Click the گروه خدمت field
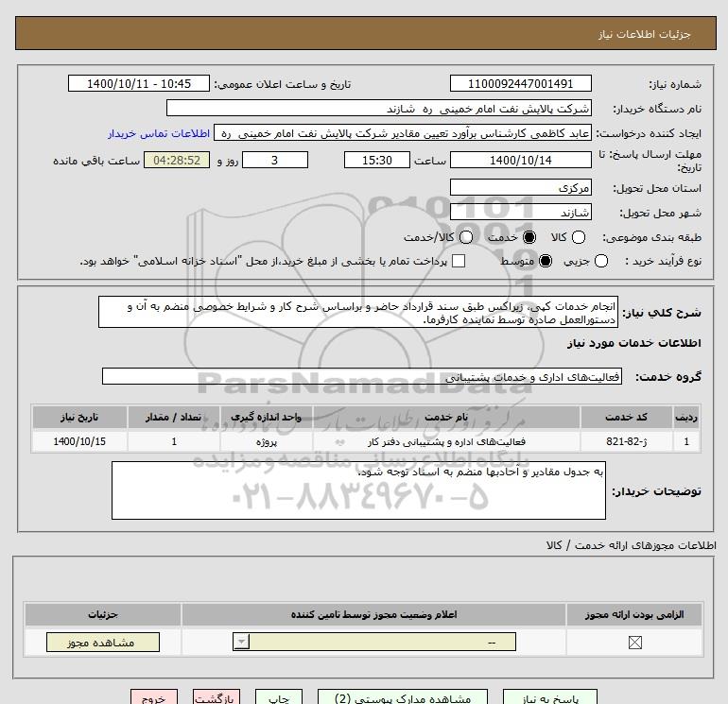 (362, 376)
